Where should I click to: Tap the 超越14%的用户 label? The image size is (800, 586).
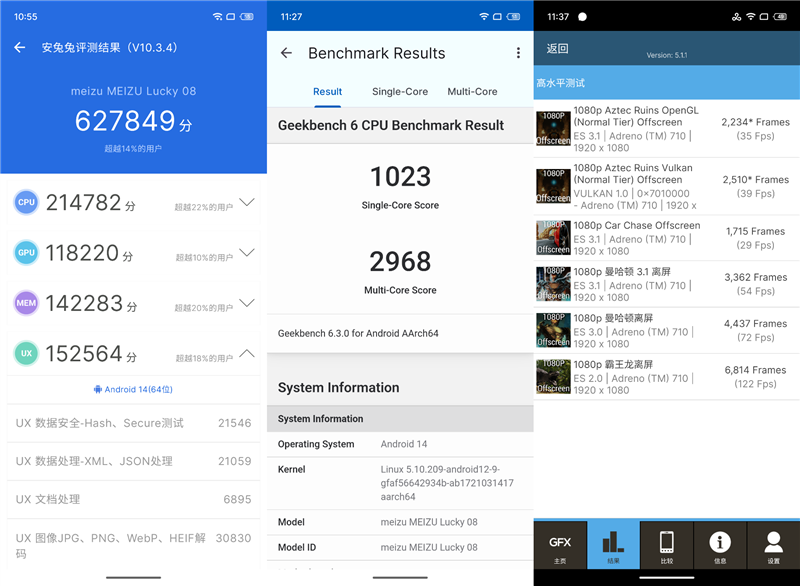133,149
